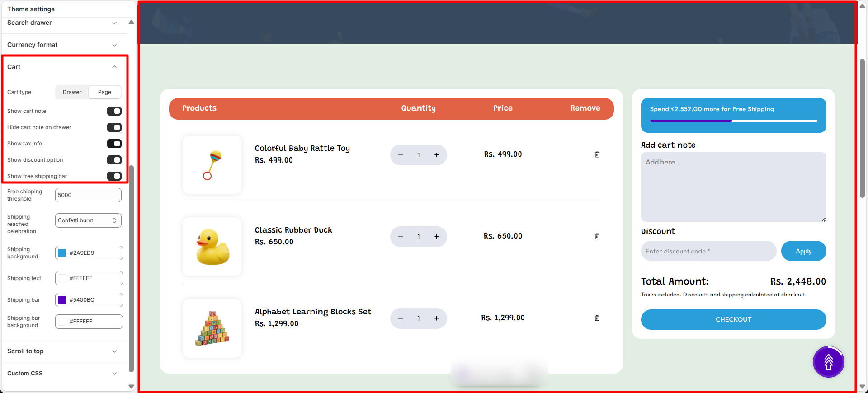Click the Apply discount button
This screenshot has height=393, width=868.
pyautogui.click(x=803, y=251)
